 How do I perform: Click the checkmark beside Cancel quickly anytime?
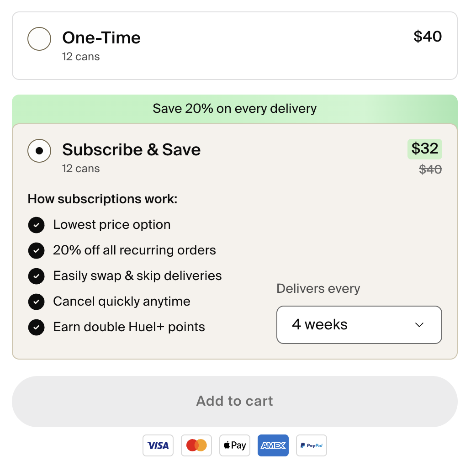[x=36, y=302]
